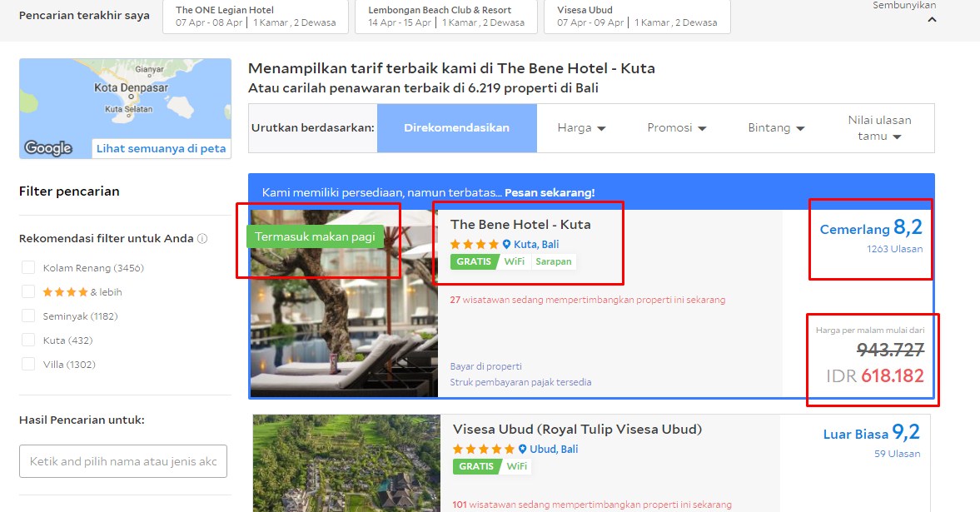Open The ONE Legian Hotel recent search

(x=256, y=17)
